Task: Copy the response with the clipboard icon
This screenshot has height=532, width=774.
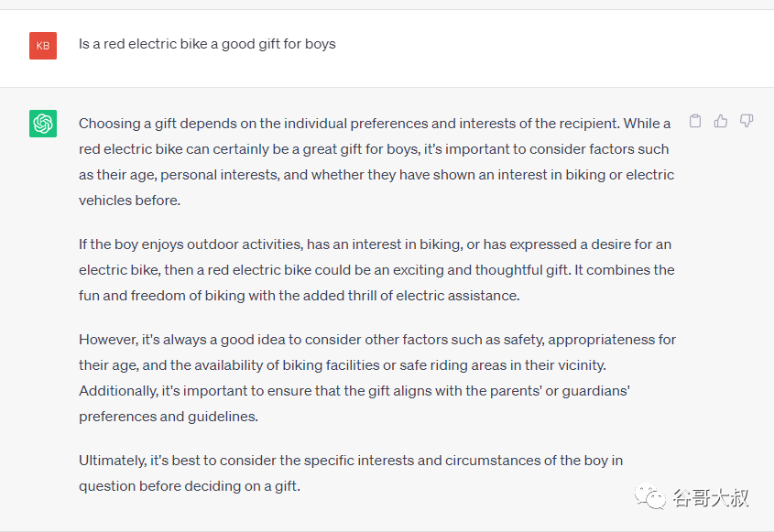Action: 695,121
